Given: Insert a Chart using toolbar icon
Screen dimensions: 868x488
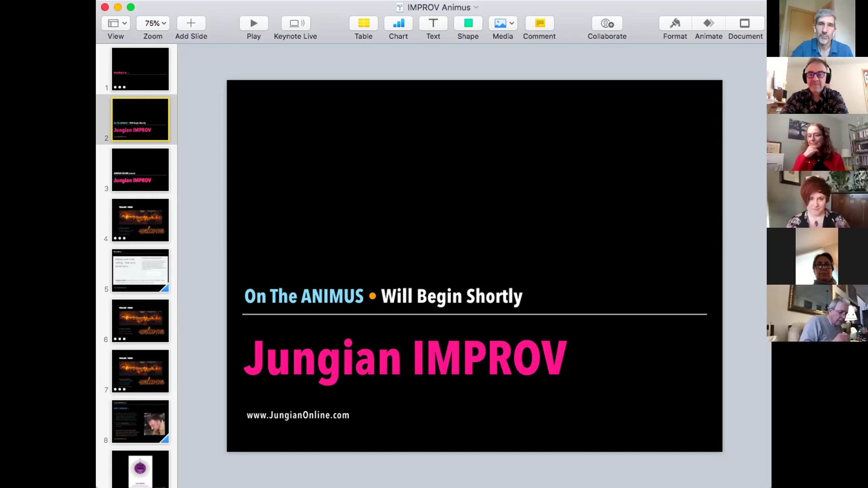Looking at the screenshot, I should 398,23.
